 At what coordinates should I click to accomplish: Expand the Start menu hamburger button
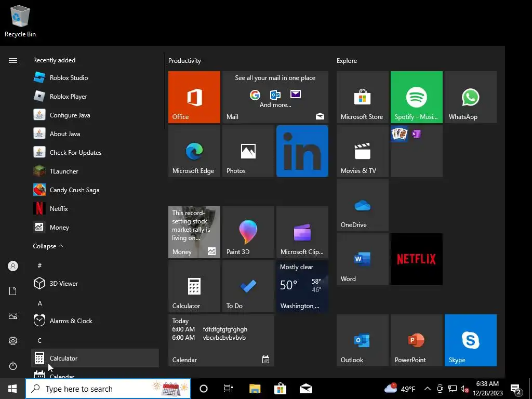pos(13,60)
